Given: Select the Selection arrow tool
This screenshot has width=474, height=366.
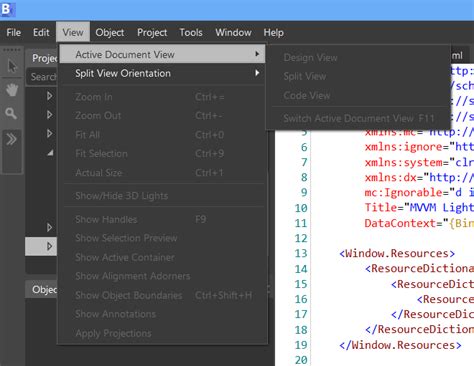Looking at the screenshot, I should 12,66.
